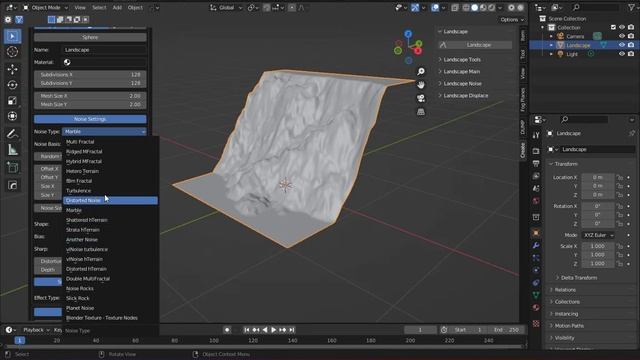Lock Scale X property

point(620,246)
